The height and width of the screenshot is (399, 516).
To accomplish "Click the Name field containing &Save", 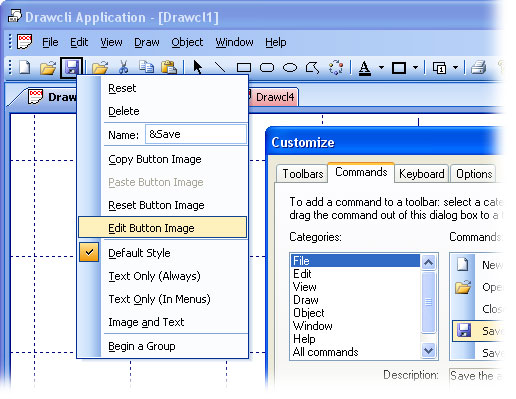I will 196,134.
